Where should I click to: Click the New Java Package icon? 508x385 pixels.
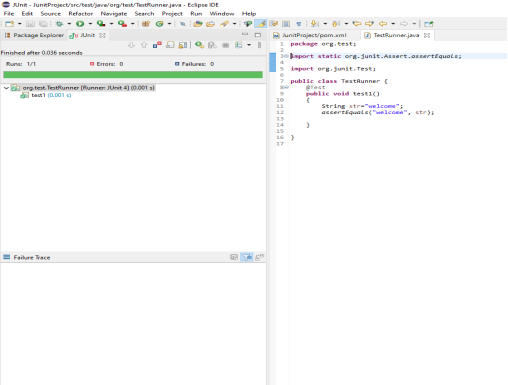(146, 24)
